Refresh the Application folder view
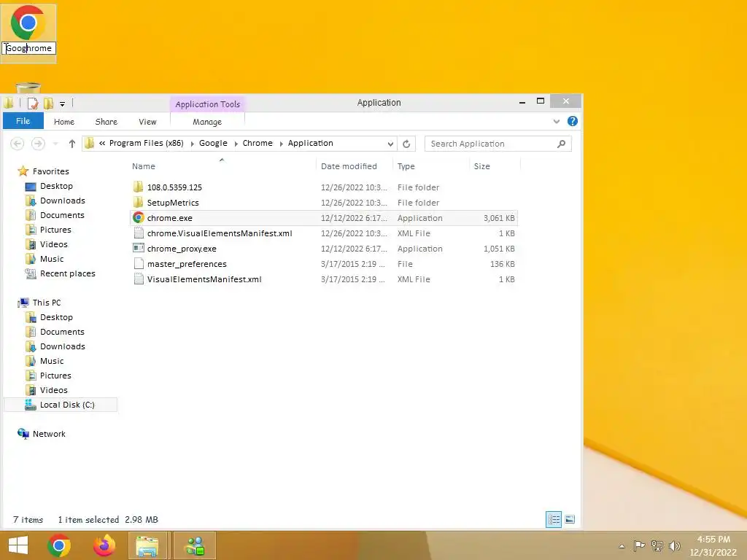 pos(406,144)
